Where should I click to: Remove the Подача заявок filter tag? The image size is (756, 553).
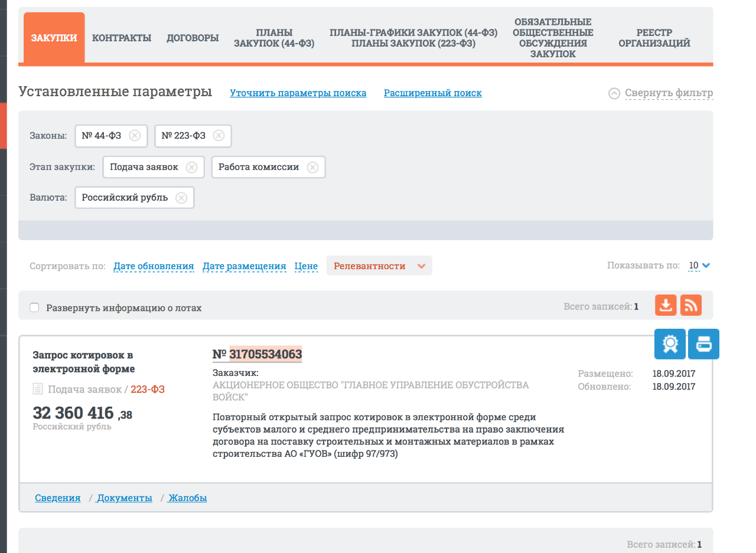tap(191, 167)
